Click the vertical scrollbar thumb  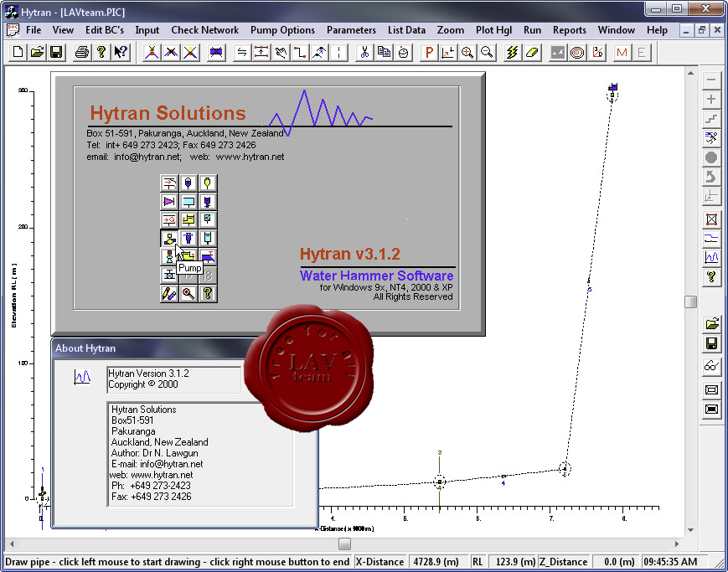click(x=690, y=301)
